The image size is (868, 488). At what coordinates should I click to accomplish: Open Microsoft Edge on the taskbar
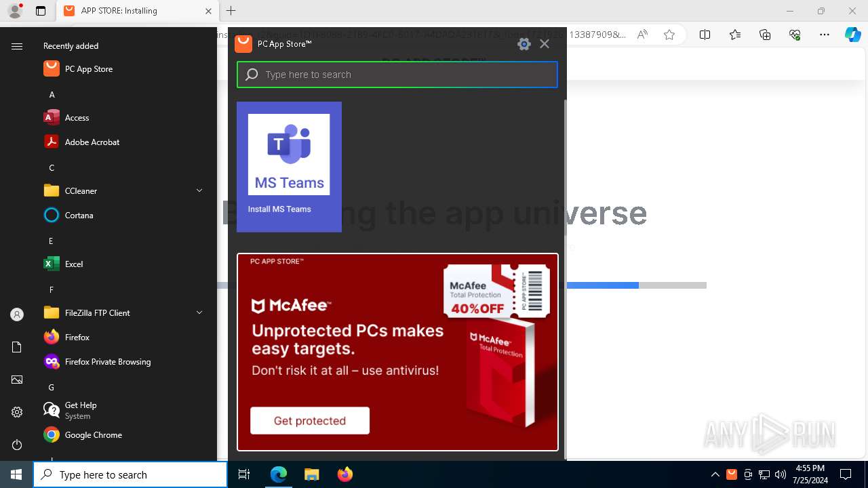[x=279, y=474]
